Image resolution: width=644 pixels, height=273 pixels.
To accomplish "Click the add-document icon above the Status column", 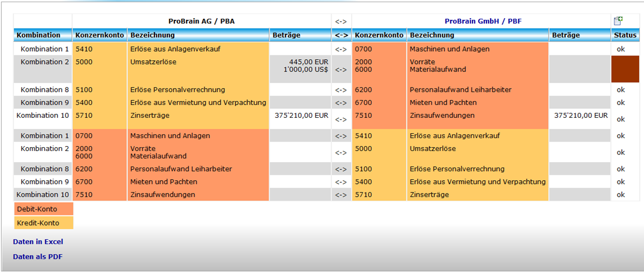I will click(618, 21).
